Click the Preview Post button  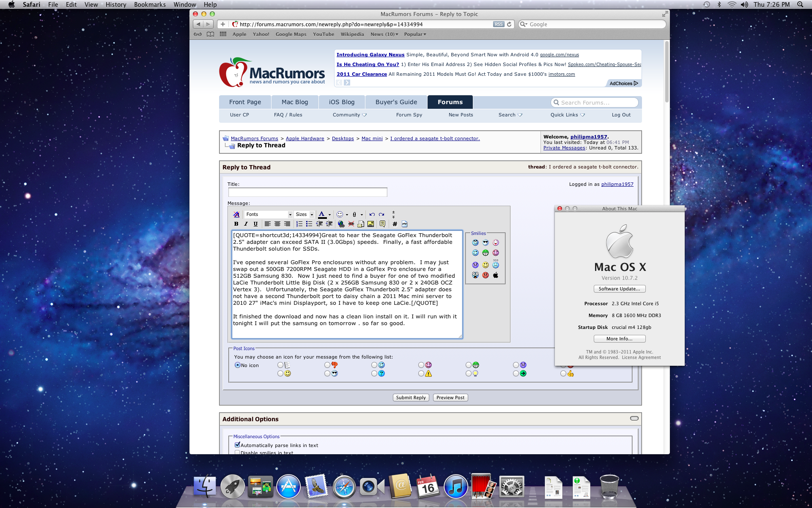click(x=450, y=398)
